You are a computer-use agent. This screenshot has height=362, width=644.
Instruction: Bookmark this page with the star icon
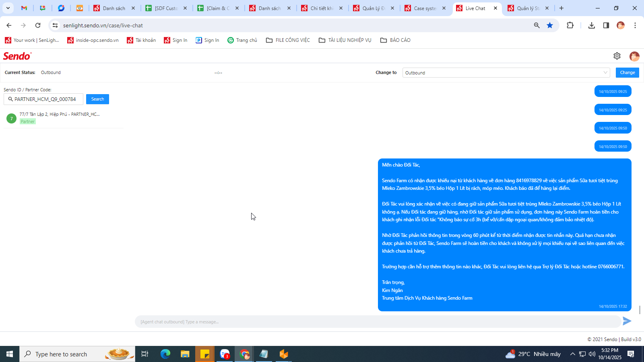(x=550, y=25)
